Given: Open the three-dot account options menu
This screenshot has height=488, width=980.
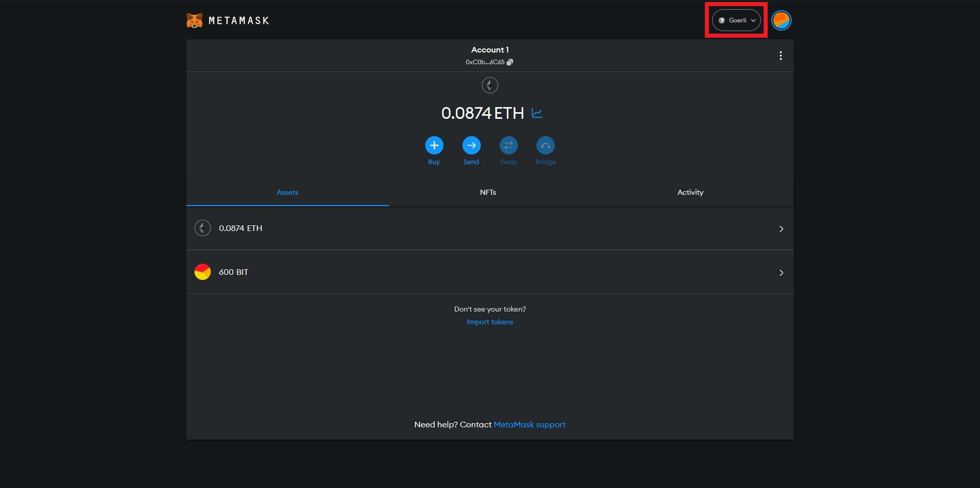Looking at the screenshot, I should pyautogui.click(x=780, y=56).
